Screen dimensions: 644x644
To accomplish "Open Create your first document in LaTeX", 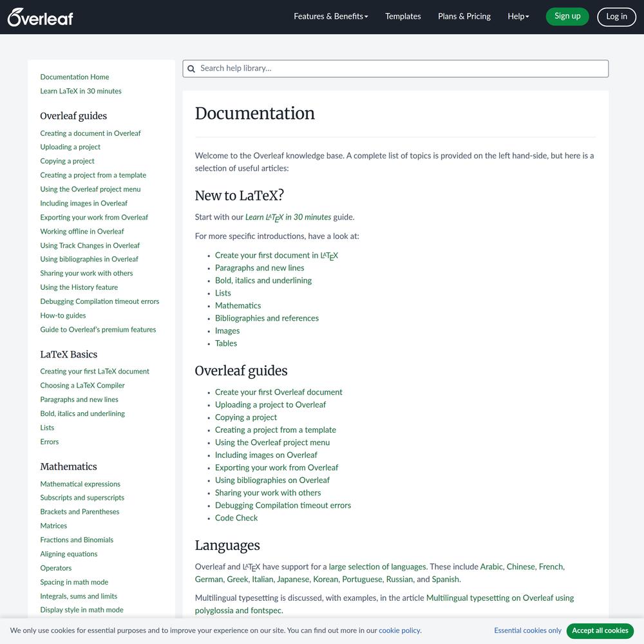I will (x=276, y=256).
